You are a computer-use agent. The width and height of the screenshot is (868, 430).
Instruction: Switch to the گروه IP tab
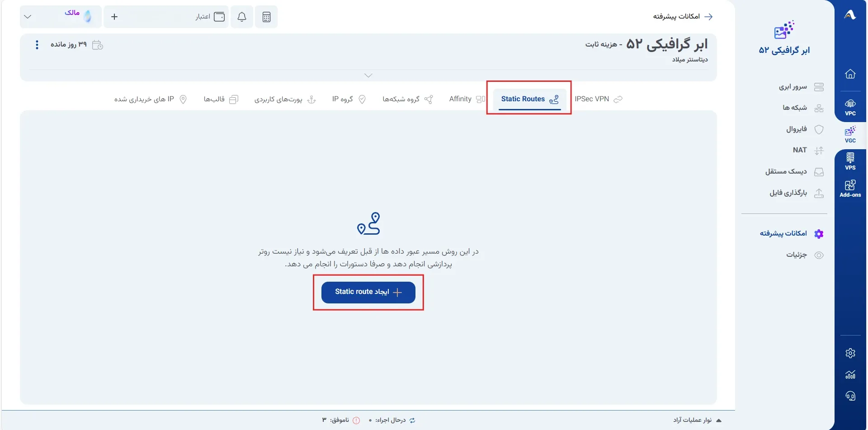[349, 99]
